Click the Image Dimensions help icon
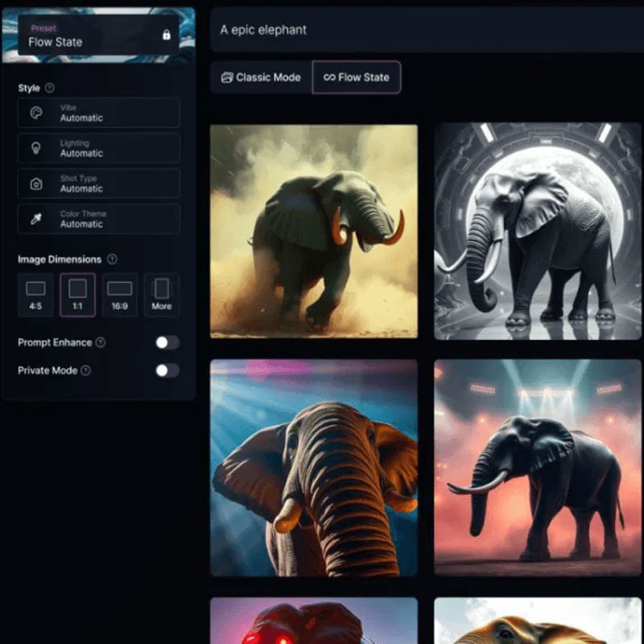This screenshot has width=644, height=644. 112,259
